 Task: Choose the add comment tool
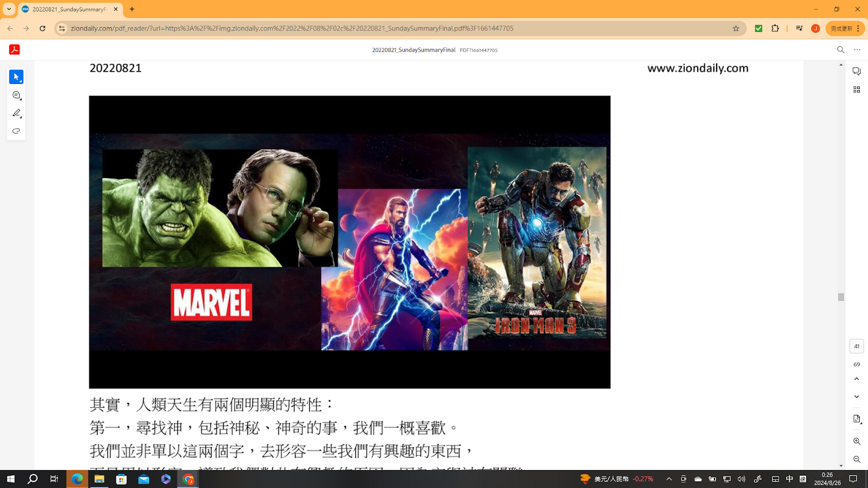coord(16,95)
